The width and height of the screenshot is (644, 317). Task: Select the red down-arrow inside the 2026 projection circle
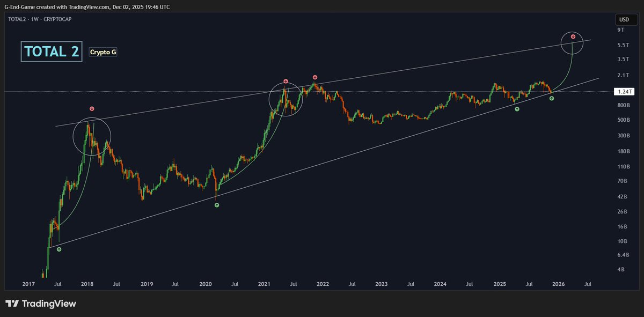[x=573, y=36]
